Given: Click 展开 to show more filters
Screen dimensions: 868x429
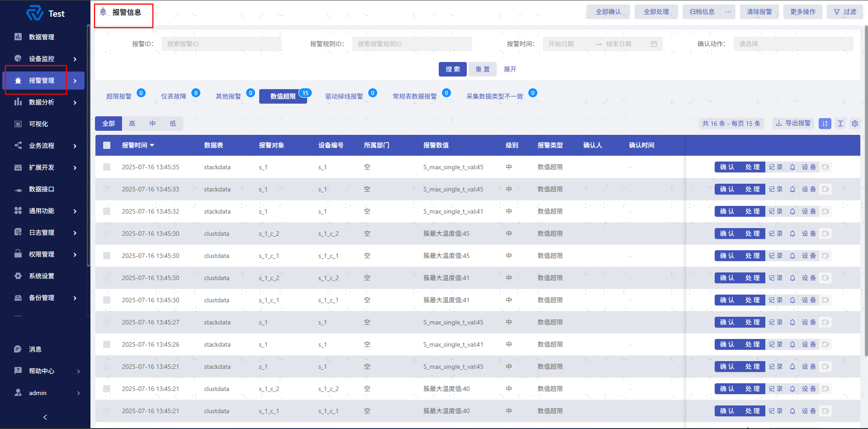Looking at the screenshot, I should pyautogui.click(x=510, y=69).
